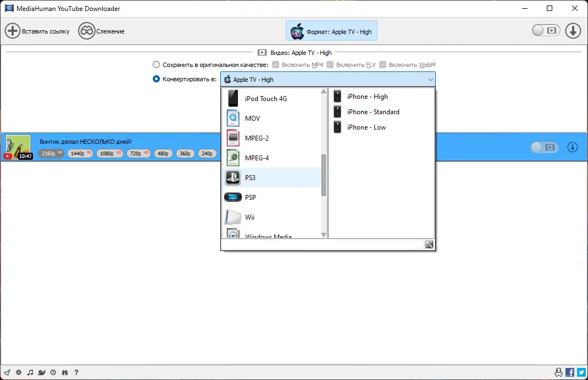Viewport: 588px width, 380px height.
Task: Choose iPod Touch 4G in format list
Action: point(272,98)
